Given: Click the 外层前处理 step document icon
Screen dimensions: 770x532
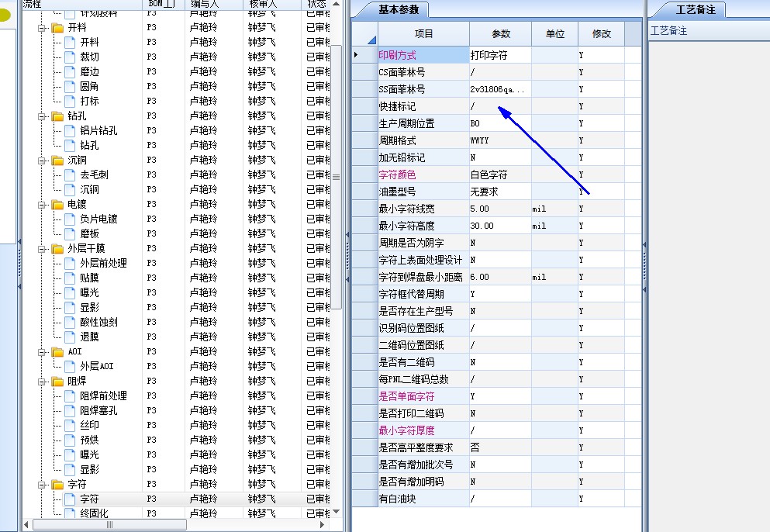Looking at the screenshot, I should [71, 264].
